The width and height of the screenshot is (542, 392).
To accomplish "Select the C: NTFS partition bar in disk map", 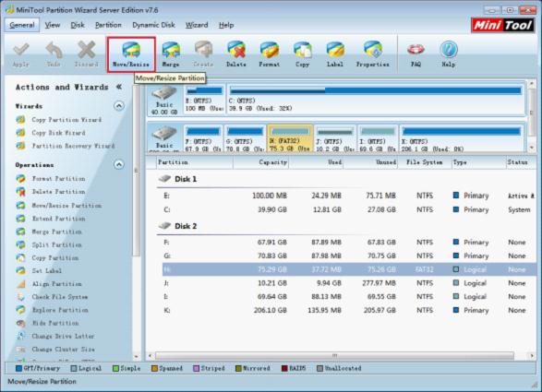I will coord(376,99).
